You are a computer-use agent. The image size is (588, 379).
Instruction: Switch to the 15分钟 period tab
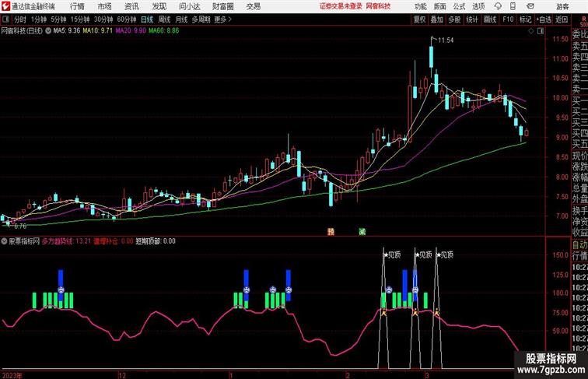tap(80, 19)
